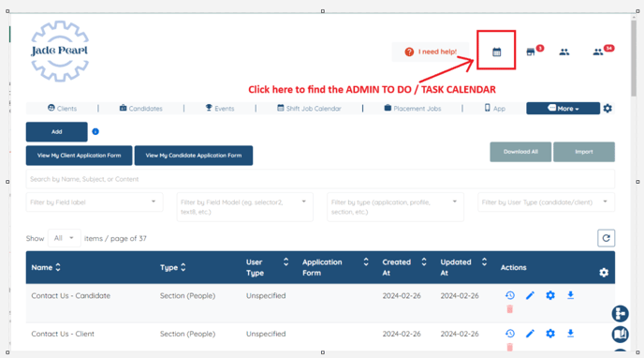Delete the Contact Us - Candidate row
The height and width of the screenshot is (358, 644).
pyautogui.click(x=510, y=309)
